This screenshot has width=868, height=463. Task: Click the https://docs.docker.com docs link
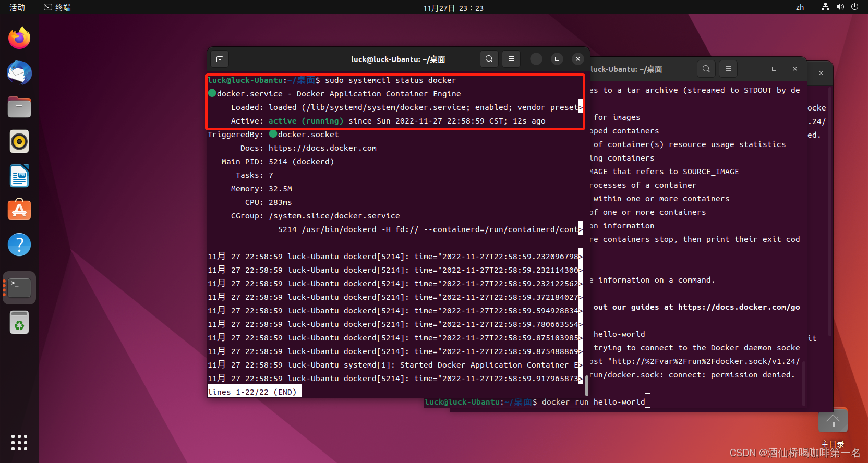tap(322, 148)
